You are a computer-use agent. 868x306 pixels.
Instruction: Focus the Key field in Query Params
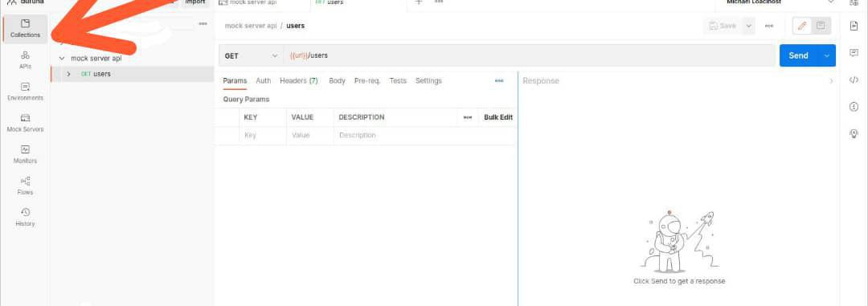263,136
